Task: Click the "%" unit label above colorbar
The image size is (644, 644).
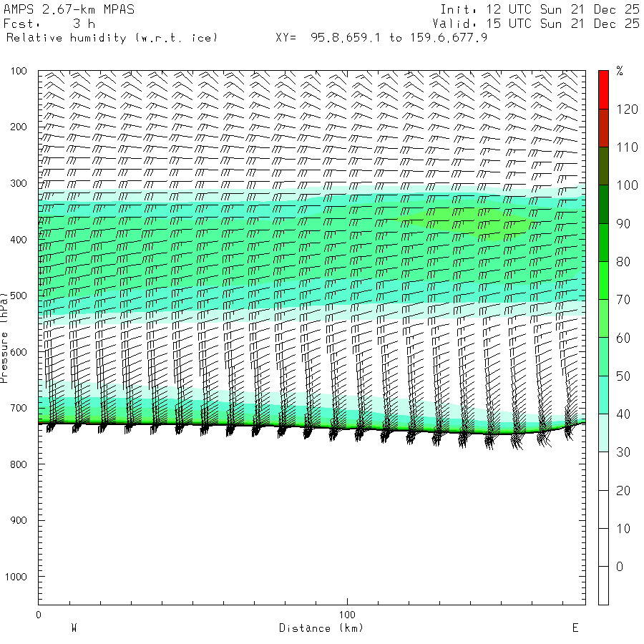Action: pyautogui.click(x=620, y=71)
